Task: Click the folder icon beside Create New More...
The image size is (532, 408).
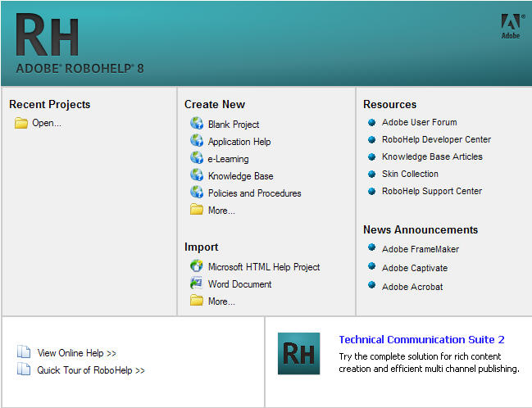Action: point(197,209)
